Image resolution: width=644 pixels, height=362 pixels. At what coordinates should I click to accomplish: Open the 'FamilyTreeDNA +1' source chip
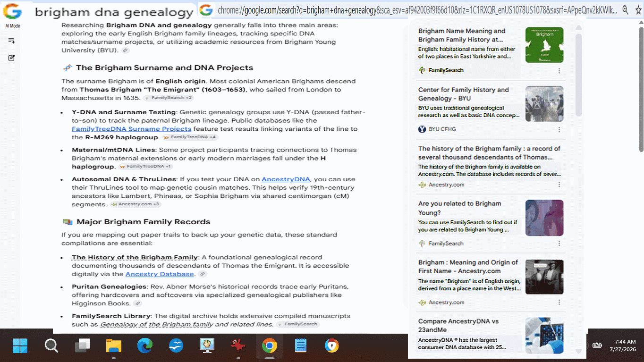click(145, 167)
